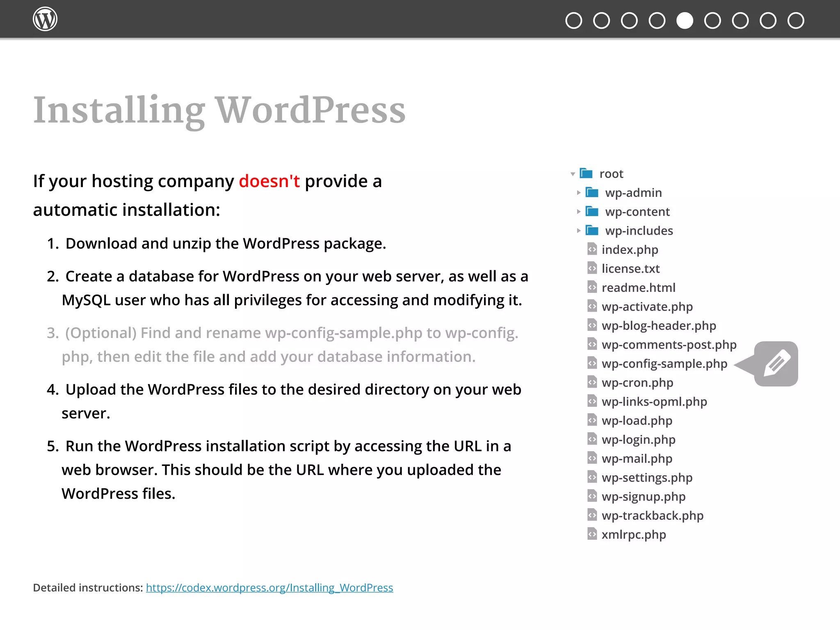840x630 pixels.
Task: Select the root folder label
Action: point(611,174)
